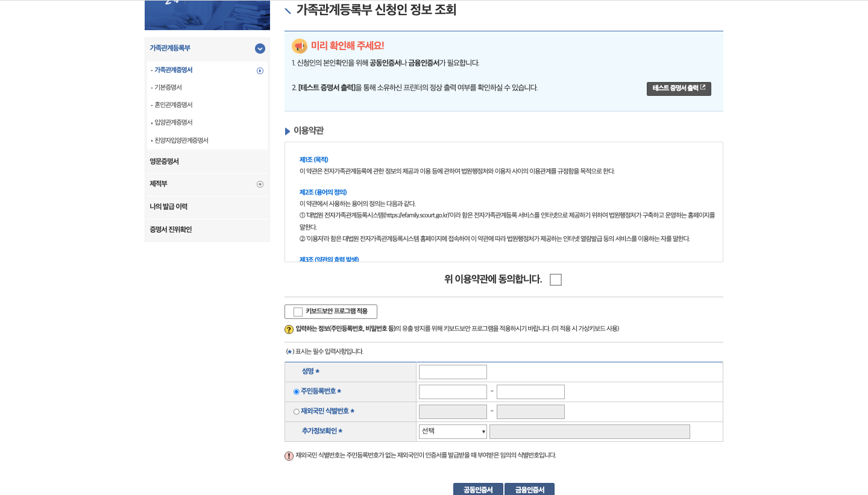Click the blue triangle beside 이용약관 heading
This screenshot has height=495, width=868.
point(288,131)
